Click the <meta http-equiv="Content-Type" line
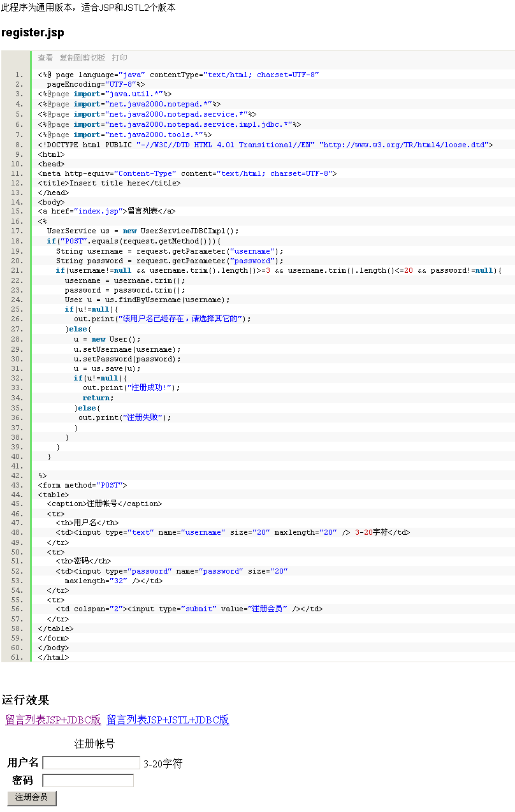This screenshot has height=812, width=515. (187, 173)
